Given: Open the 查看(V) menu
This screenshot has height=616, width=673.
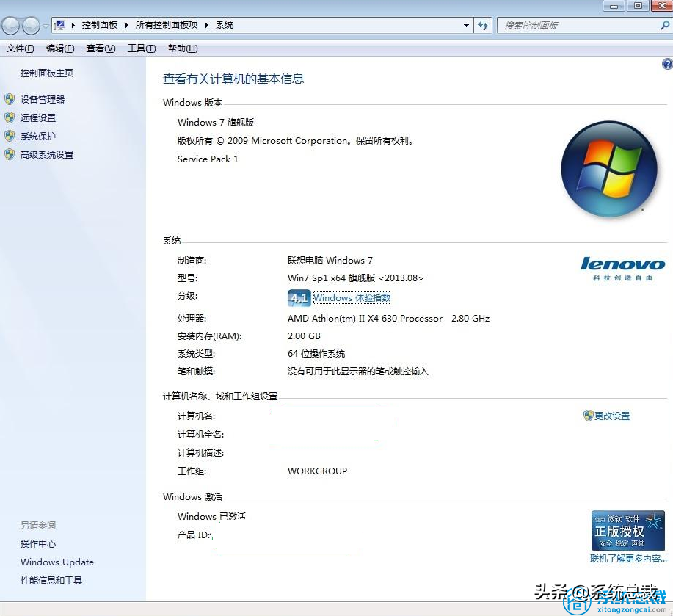Looking at the screenshot, I should (x=101, y=48).
